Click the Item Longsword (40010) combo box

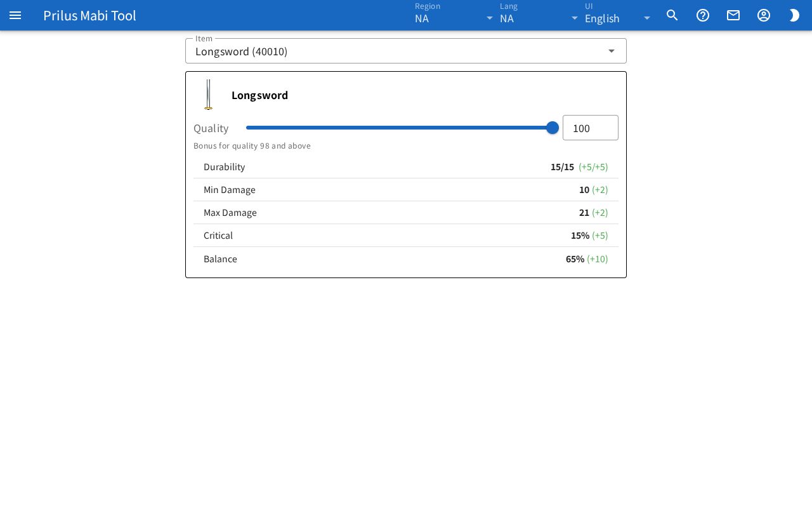pos(406,51)
